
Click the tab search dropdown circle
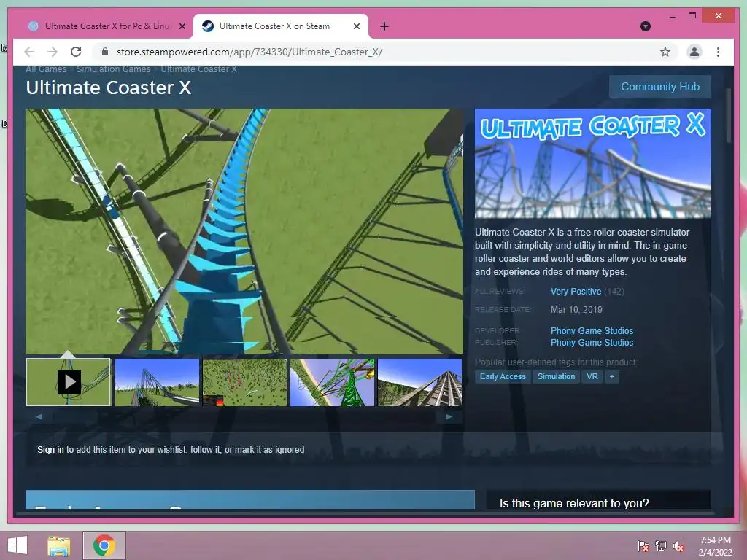tap(646, 26)
